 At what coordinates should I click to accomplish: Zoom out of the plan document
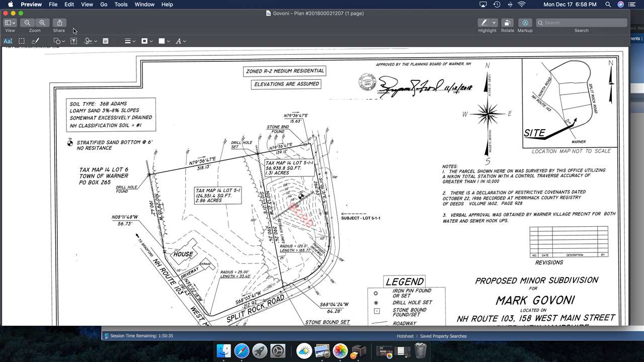[27, 23]
